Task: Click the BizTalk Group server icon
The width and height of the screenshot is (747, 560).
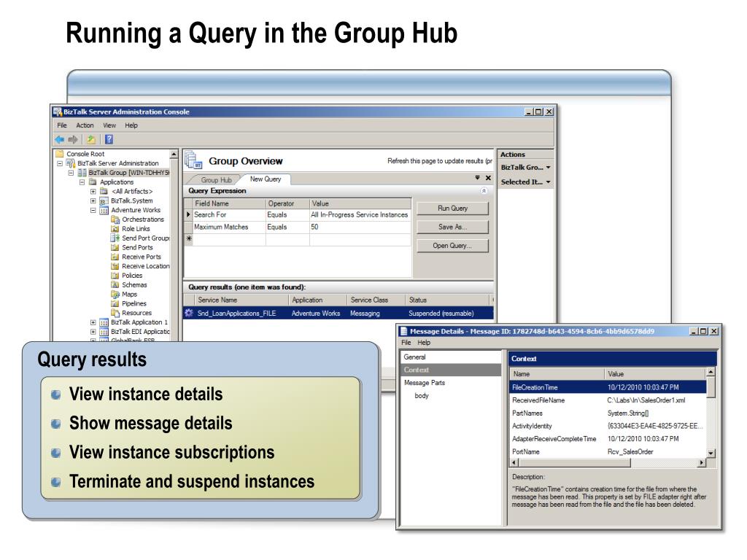Action: point(82,173)
